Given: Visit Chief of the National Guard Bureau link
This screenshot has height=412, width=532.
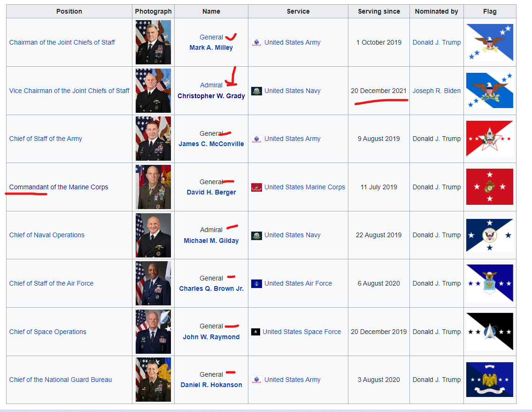Looking at the screenshot, I should pos(61,380).
